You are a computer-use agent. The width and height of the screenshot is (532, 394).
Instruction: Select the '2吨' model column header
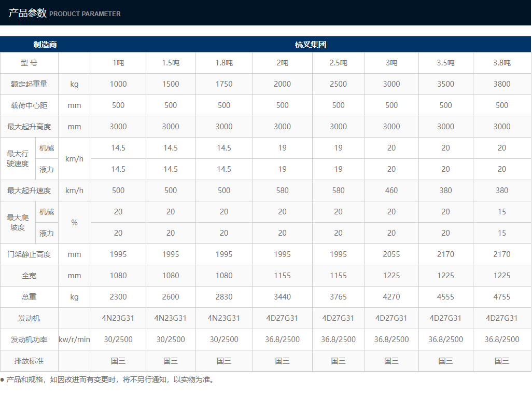(x=282, y=63)
